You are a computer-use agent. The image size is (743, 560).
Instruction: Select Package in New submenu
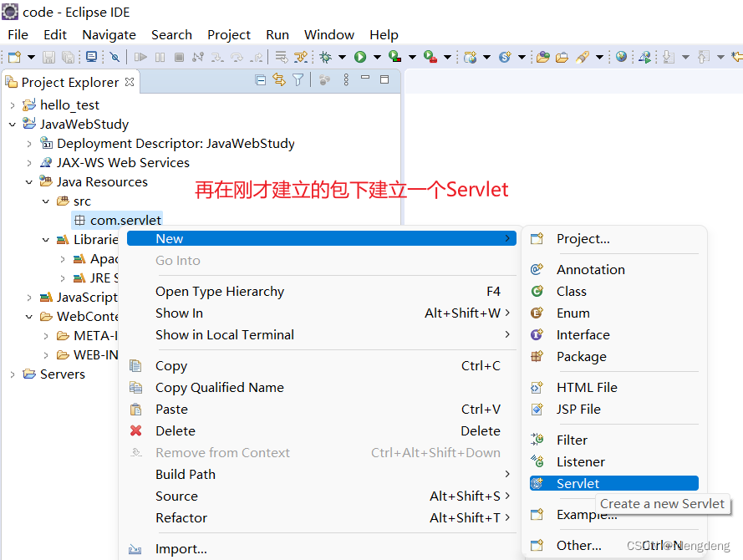point(614,357)
